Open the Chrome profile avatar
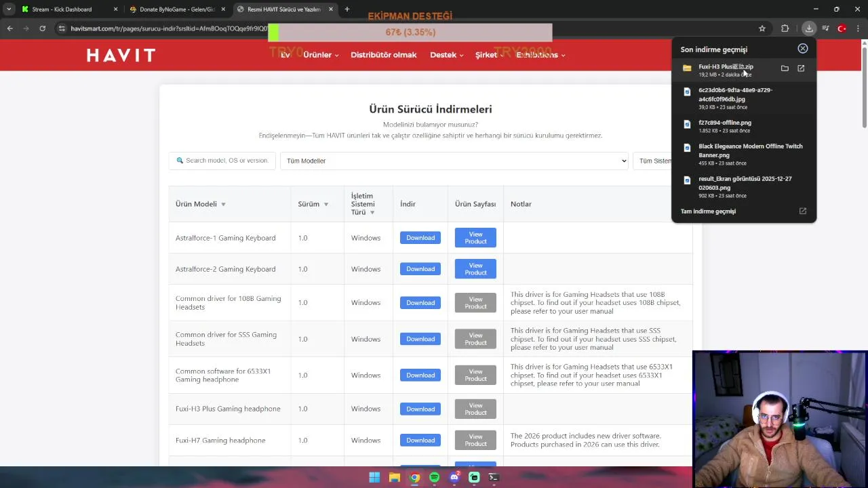 click(x=842, y=28)
